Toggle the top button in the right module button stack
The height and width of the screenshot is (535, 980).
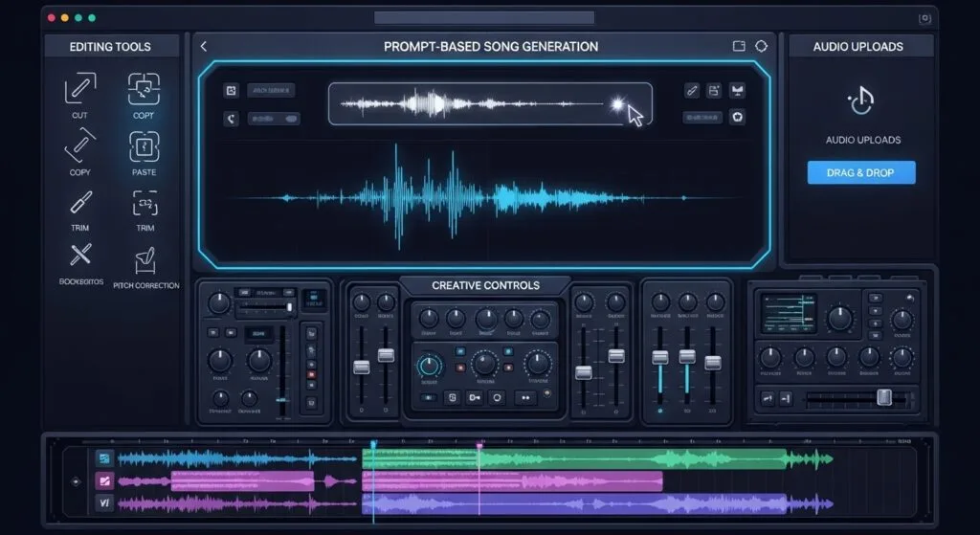coord(876,298)
